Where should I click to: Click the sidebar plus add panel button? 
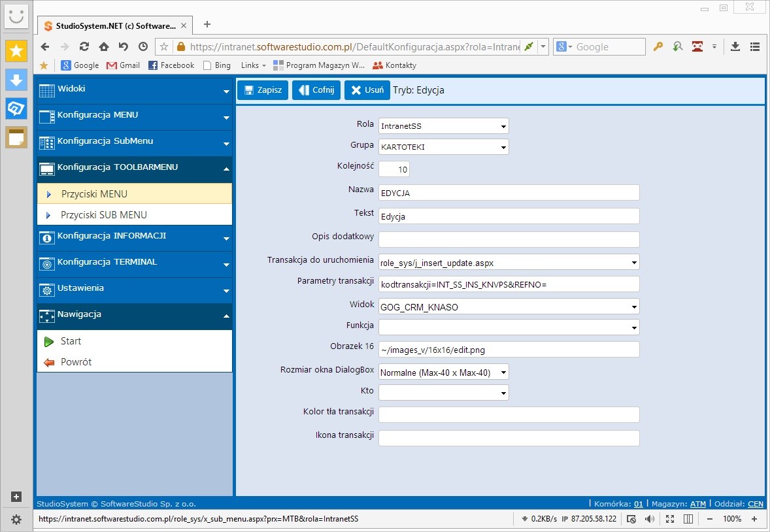tap(16, 497)
